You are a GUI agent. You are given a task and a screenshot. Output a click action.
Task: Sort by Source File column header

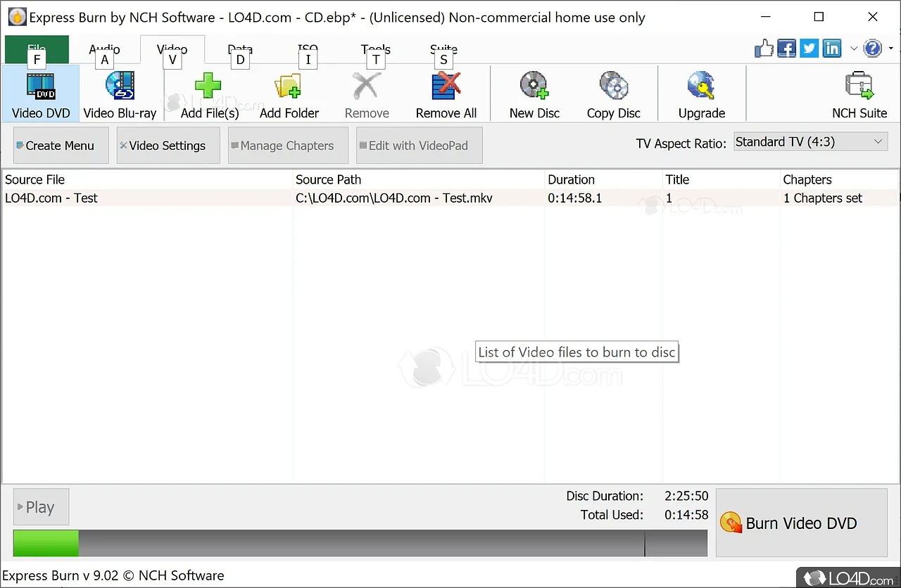[148, 180]
